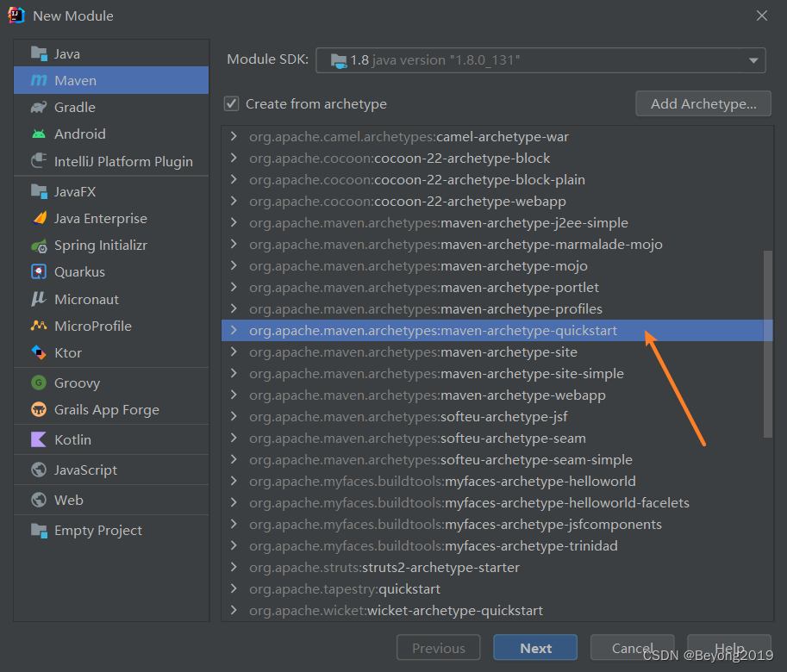Click the Groovy green circle icon
The width and height of the screenshot is (787, 672).
(39, 383)
